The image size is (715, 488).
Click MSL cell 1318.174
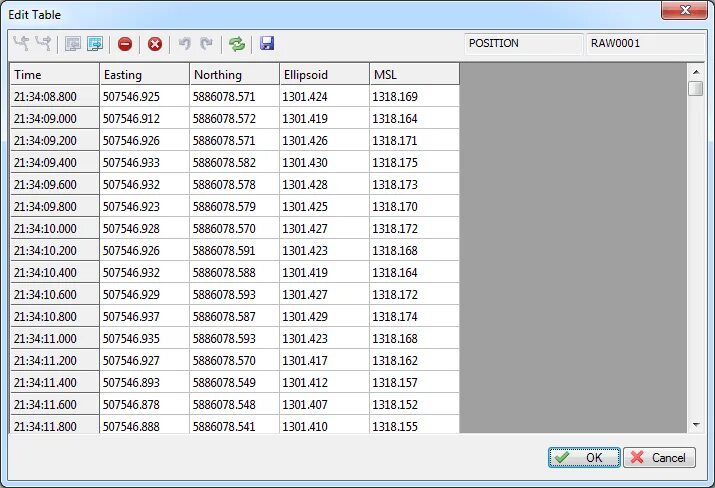(414, 316)
